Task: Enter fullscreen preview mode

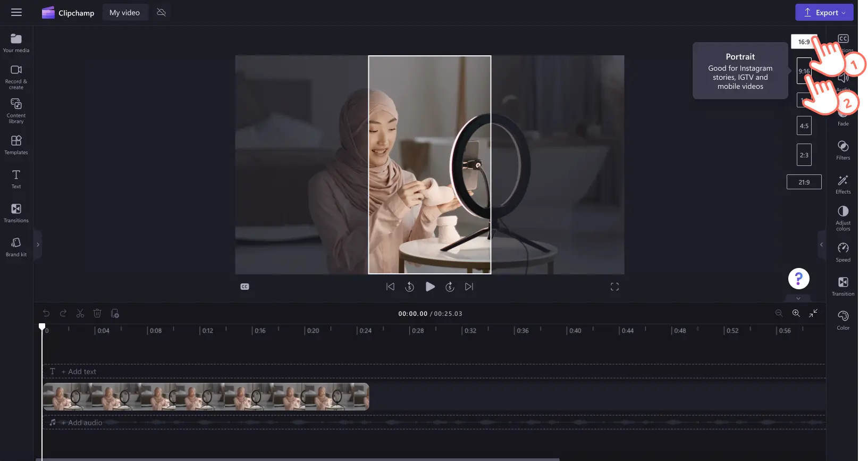Action: pos(614,287)
